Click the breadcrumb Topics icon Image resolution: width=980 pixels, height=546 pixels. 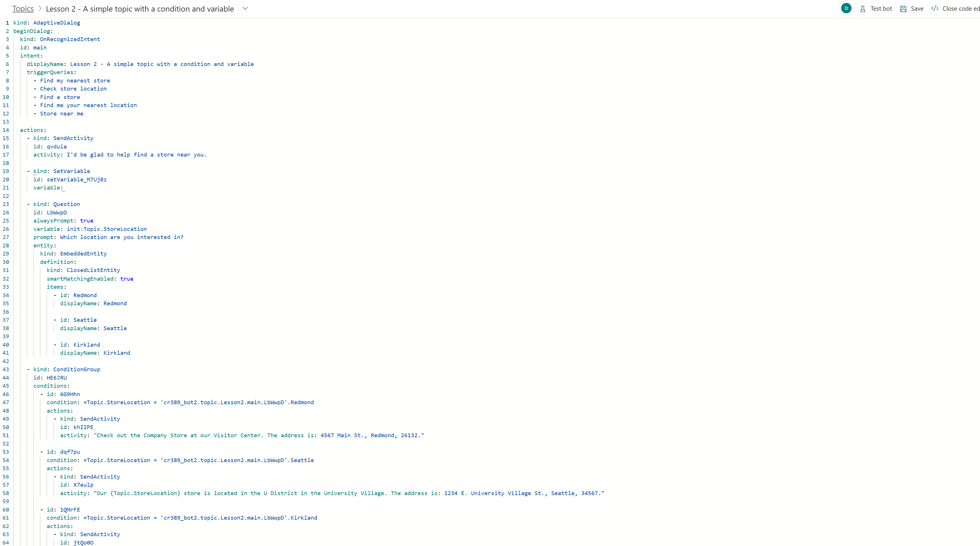tap(23, 8)
